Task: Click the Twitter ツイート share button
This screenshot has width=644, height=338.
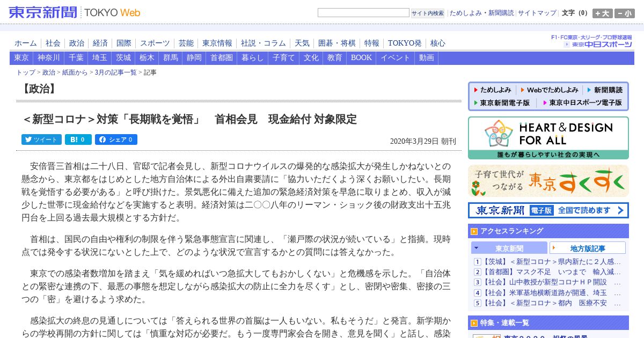Action: pyautogui.click(x=41, y=139)
